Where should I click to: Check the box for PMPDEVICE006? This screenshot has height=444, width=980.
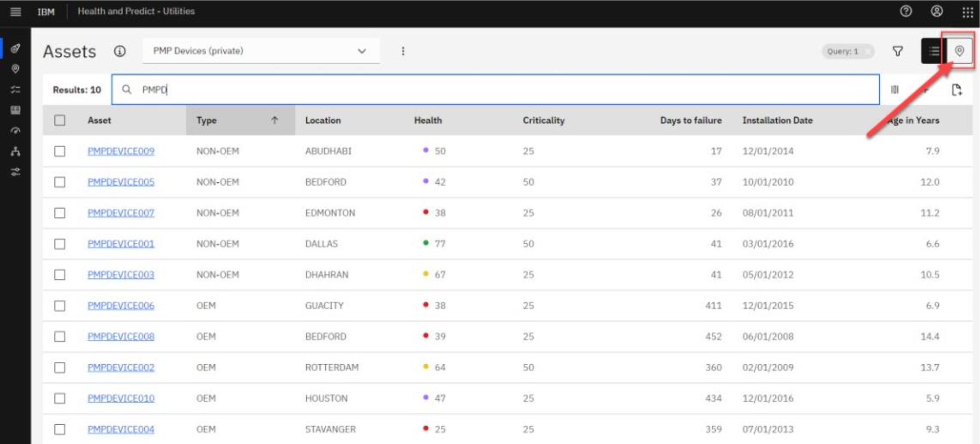coord(60,305)
